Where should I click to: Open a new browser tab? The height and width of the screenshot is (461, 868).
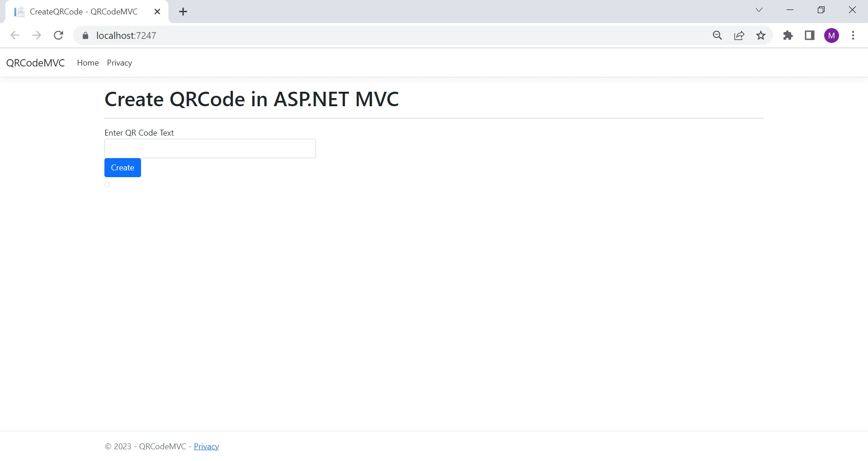click(183, 12)
